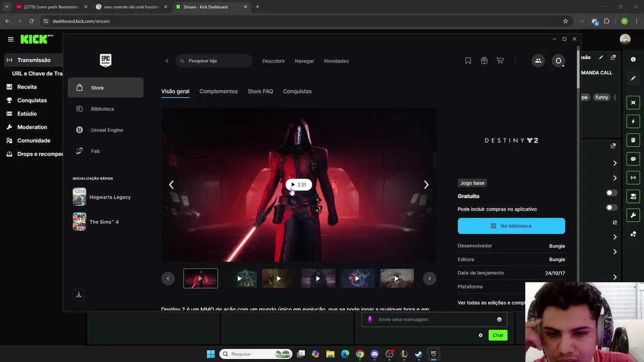
Task: Click chat bubble icon in Kick toolbar
Action: pos(633,159)
